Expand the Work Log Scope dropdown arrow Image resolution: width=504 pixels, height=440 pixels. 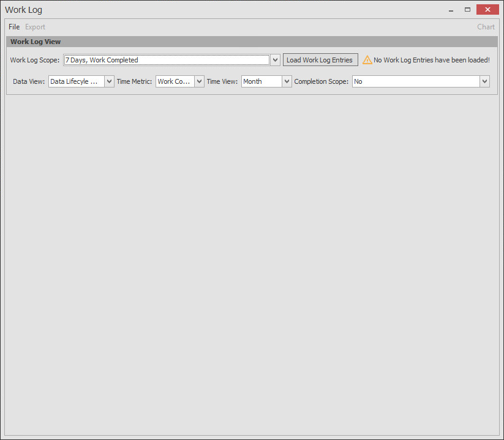click(x=275, y=60)
